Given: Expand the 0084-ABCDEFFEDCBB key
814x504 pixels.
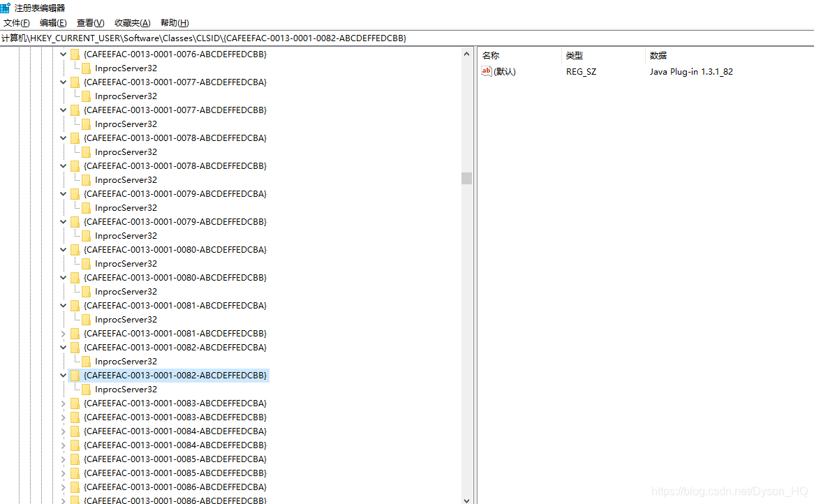Looking at the screenshot, I should [x=63, y=445].
